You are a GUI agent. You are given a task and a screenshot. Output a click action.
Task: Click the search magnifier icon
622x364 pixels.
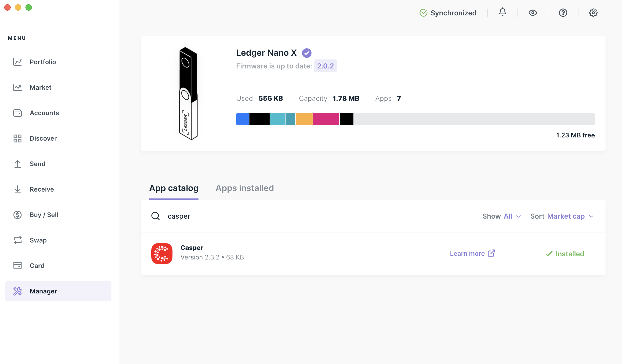tap(155, 216)
